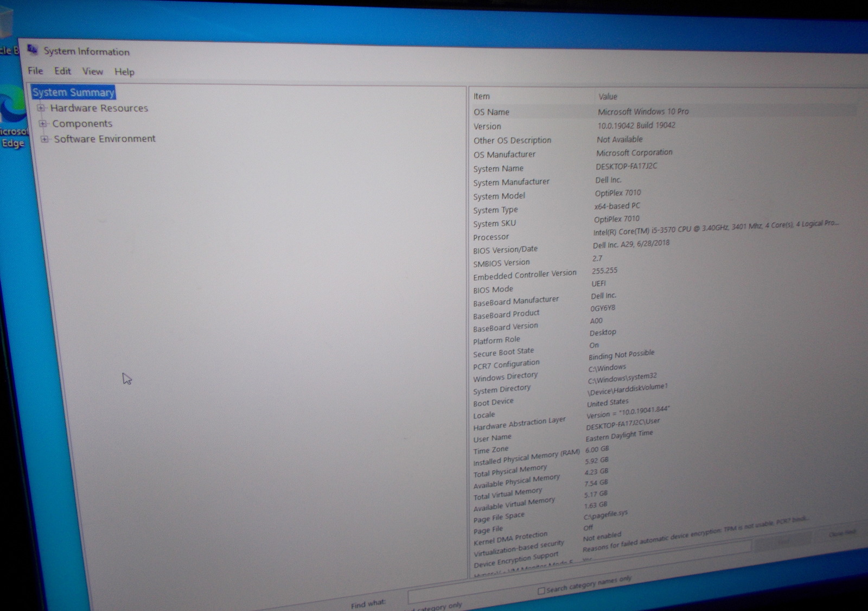The image size is (868, 611).
Task: Click the Close Find button
Action: pyautogui.click(x=842, y=533)
